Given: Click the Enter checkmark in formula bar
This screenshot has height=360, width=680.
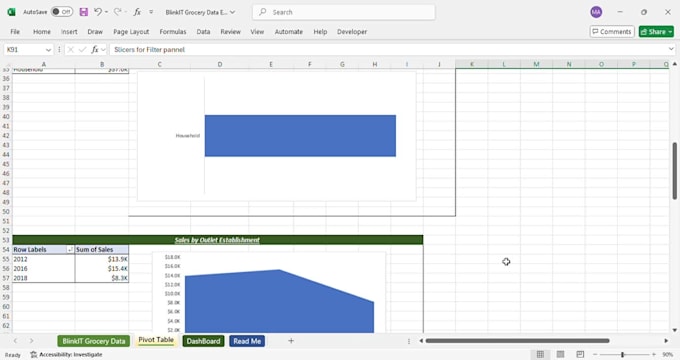Looking at the screenshot, I should (82, 50).
